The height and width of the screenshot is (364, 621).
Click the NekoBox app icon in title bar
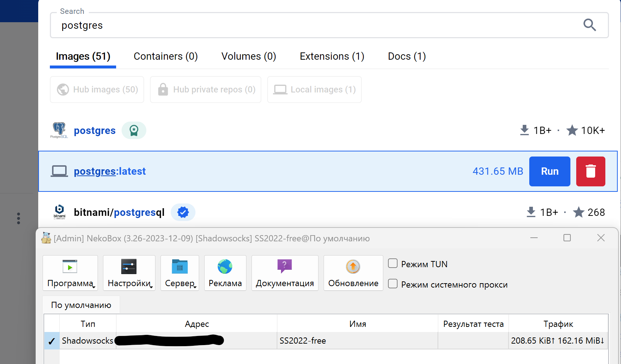[x=46, y=238]
